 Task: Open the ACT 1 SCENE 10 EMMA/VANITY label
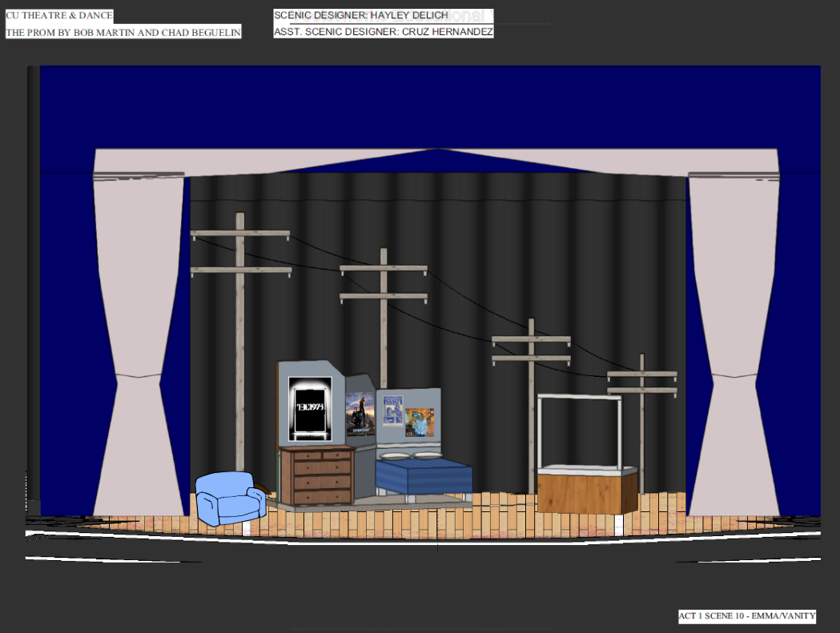pyautogui.click(x=746, y=616)
